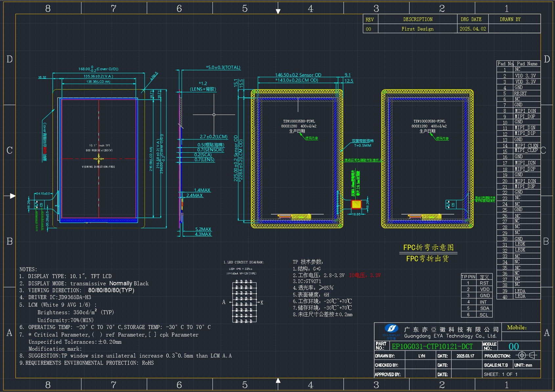The image size is (555, 392).
Task: Select the part number EP10G031-CTP10121-DCT
Action: (x=432, y=346)
